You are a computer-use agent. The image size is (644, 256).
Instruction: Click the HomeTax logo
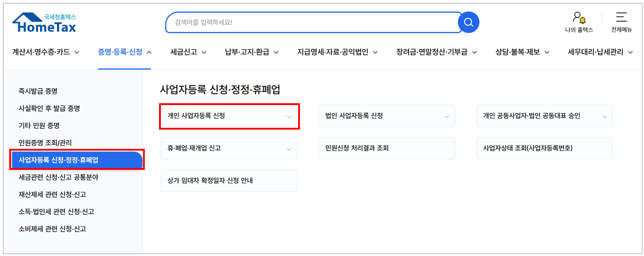44,22
